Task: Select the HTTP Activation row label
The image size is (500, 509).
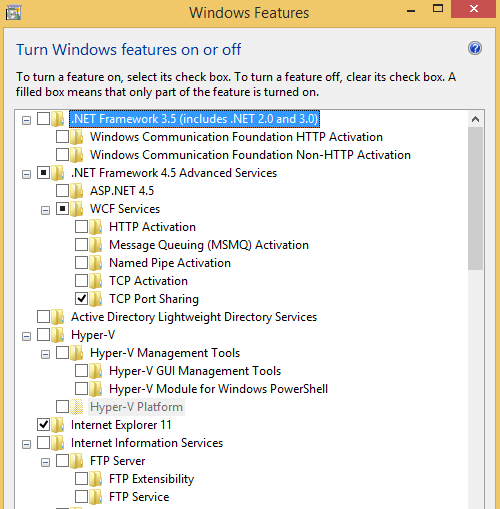Action: (x=152, y=227)
